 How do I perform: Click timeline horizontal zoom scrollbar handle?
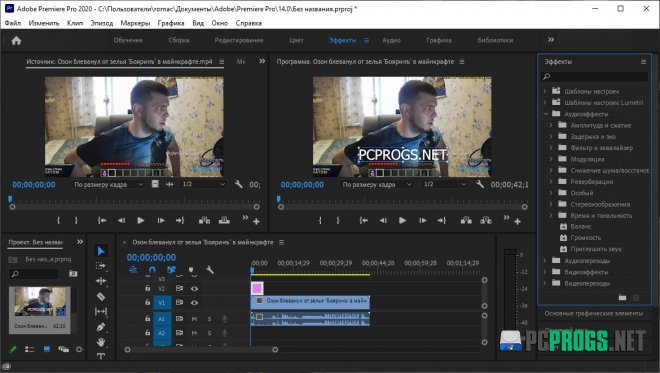coord(275,350)
